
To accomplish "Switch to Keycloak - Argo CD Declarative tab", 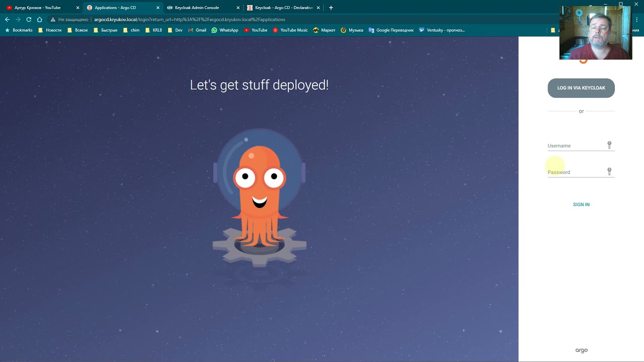I will (283, 8).
